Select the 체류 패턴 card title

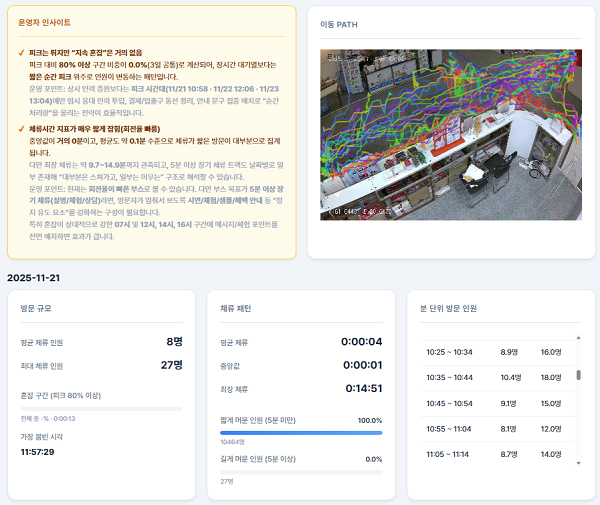pyautogui.click(x=236, y=308)
